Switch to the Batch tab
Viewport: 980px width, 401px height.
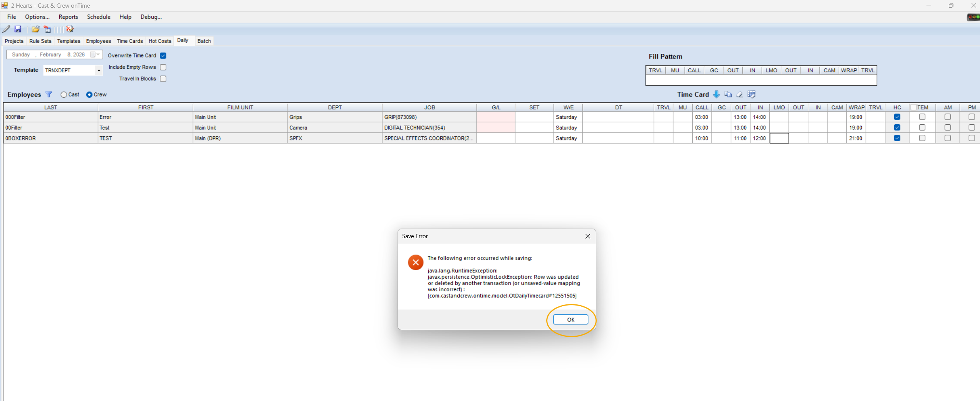(204, 41)
